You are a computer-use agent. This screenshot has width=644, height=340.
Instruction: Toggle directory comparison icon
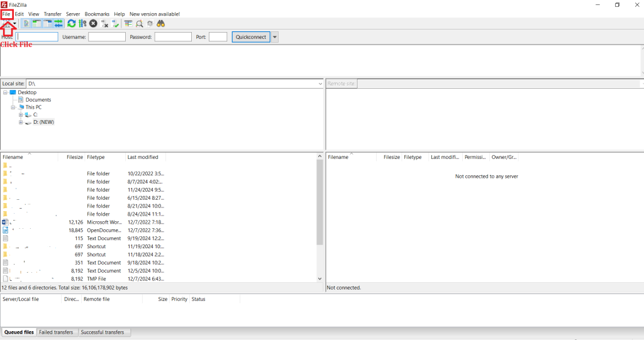tap(139, 24)
